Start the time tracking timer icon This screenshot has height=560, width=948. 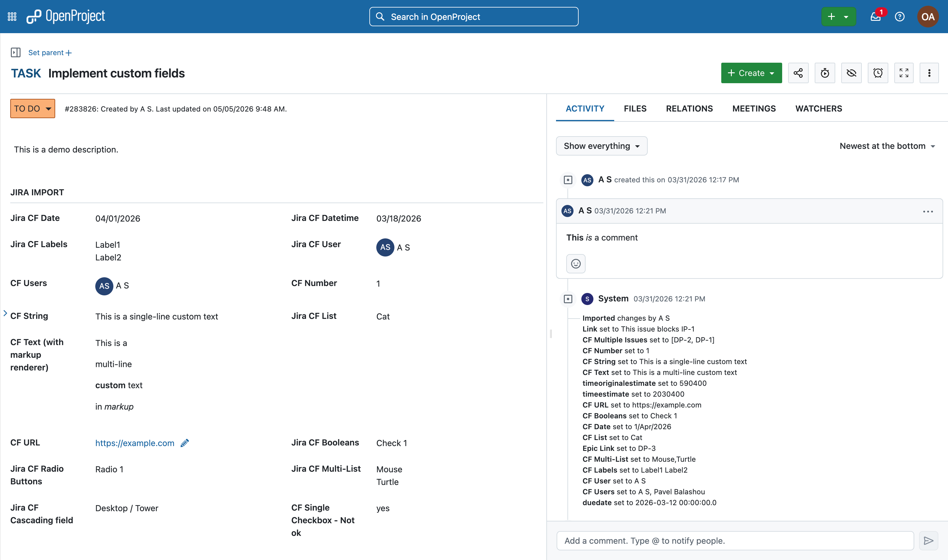pyautogui.click(x=825, y=73)
